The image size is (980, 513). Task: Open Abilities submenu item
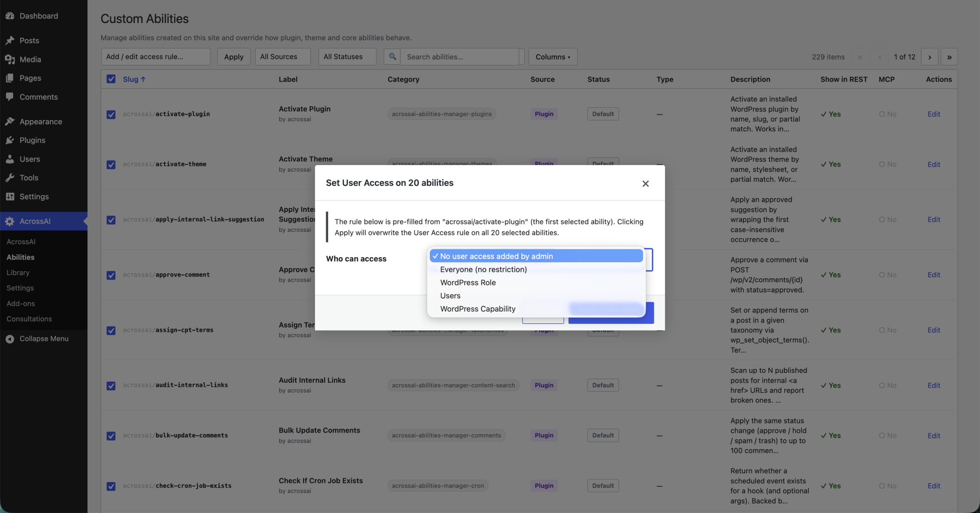pos(20,257)
